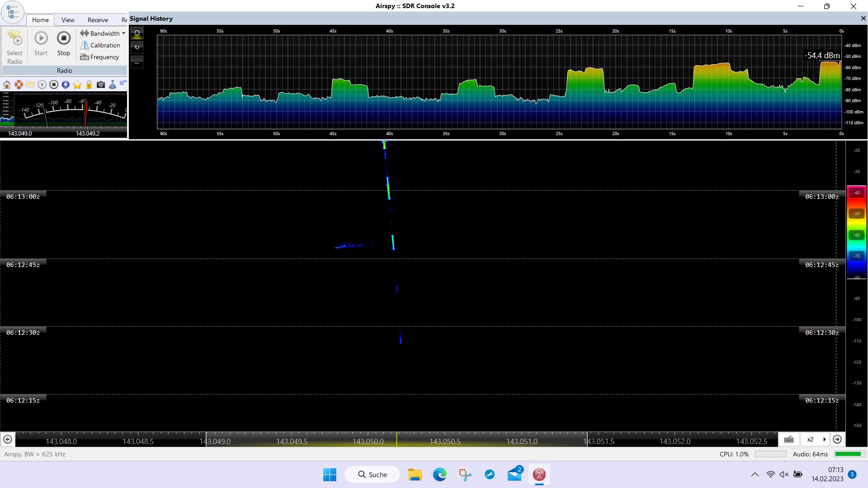Click the CPU: 1.0% status text
The height and width of the screenshot is (488, 868).
point(734,454)
